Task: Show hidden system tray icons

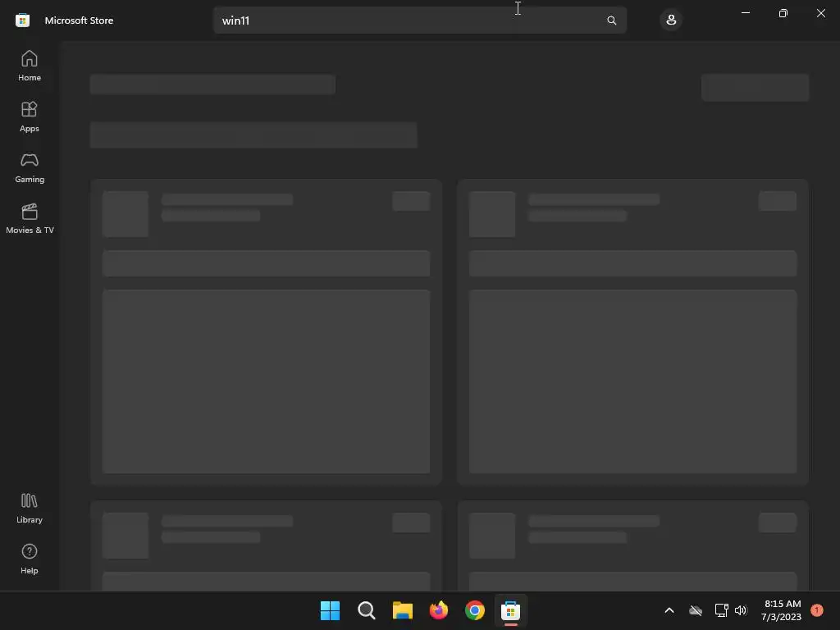Action: [669, 610]
